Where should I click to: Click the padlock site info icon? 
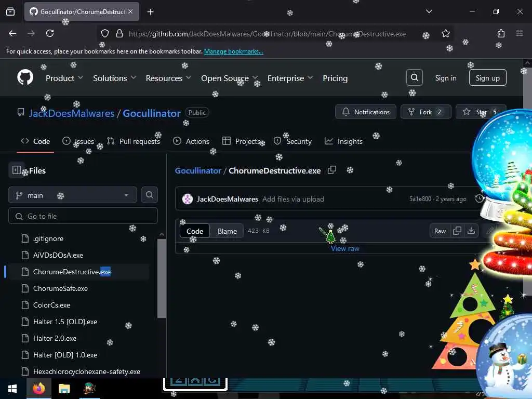(x=119, y=33)
